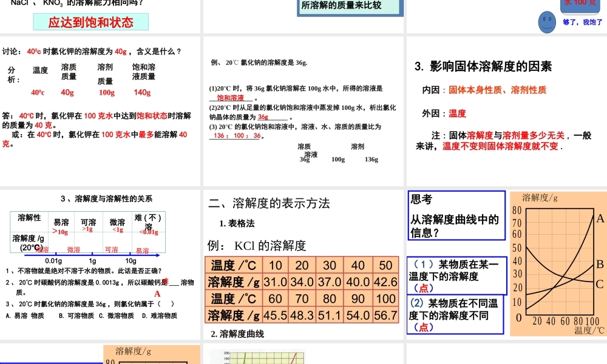Viewport: 607px width, 364px height.
Task: Click the underlined answer 饱和溶液
Action: (x=230, y=98)
